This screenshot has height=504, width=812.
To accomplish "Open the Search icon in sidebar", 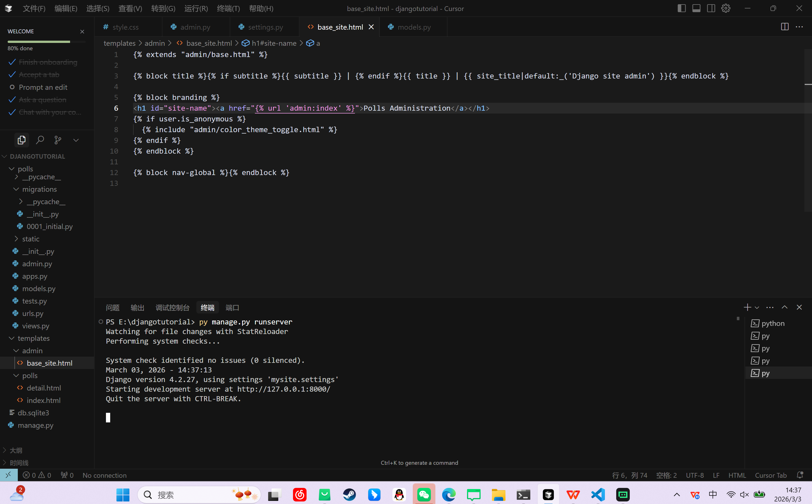I will point(40,140).
